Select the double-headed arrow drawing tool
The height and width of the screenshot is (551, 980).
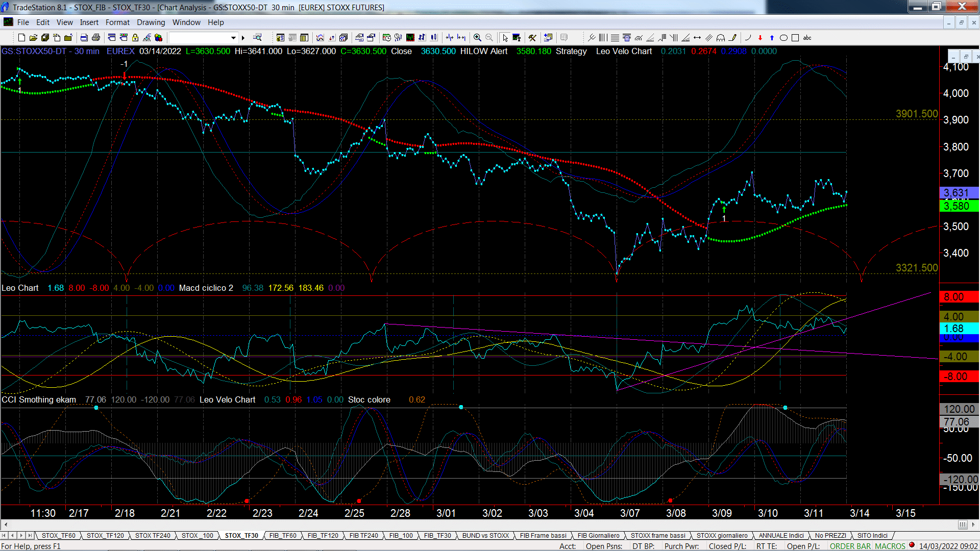697,38
